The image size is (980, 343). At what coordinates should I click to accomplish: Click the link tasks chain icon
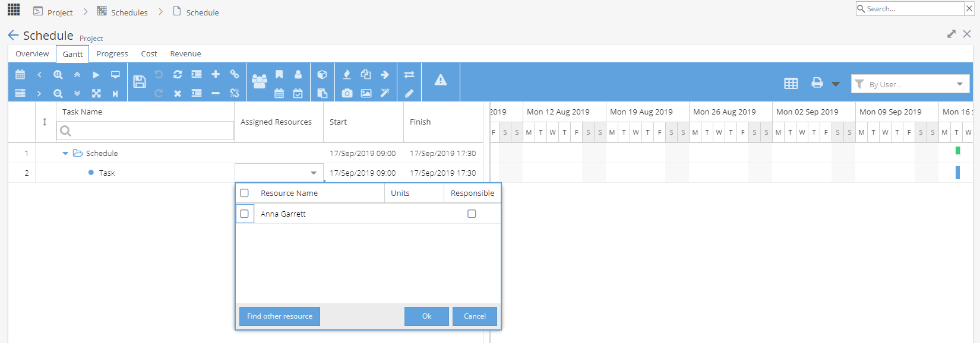click(235, 74)
